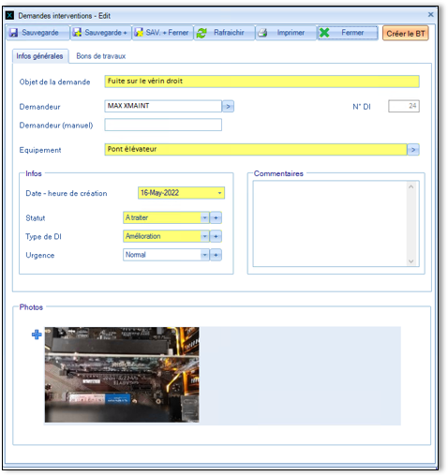Switch to the Infos générales tab

39,56
